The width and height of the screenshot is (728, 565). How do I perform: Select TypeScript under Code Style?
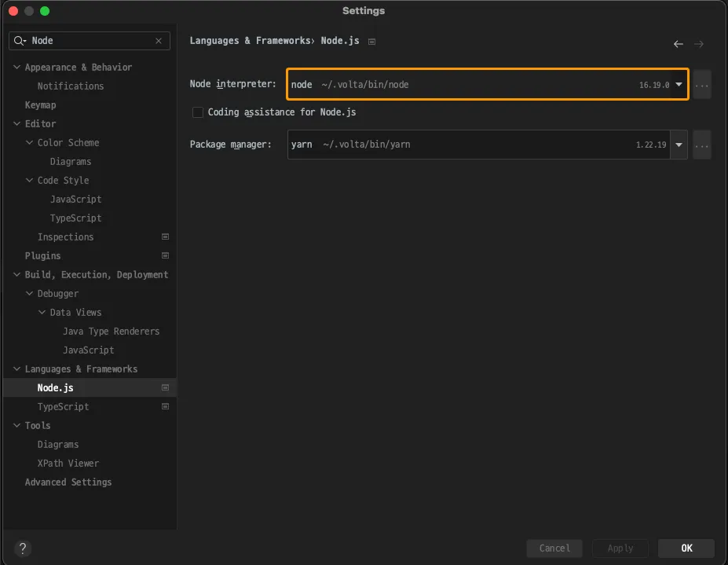pyautogui.click(x=75, y=218)
